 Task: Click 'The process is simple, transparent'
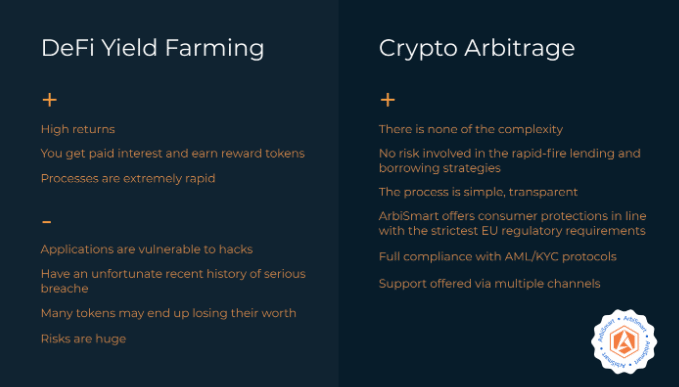(478, 192)
